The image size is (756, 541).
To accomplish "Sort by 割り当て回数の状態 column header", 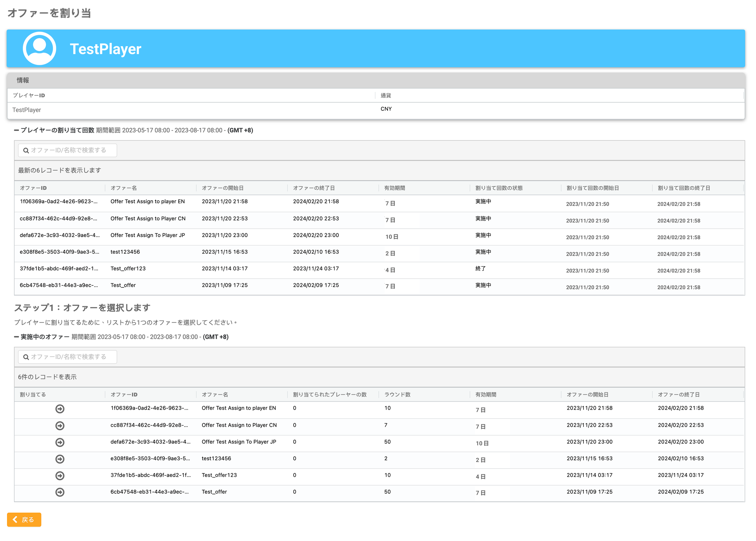I will coord(499,188).
